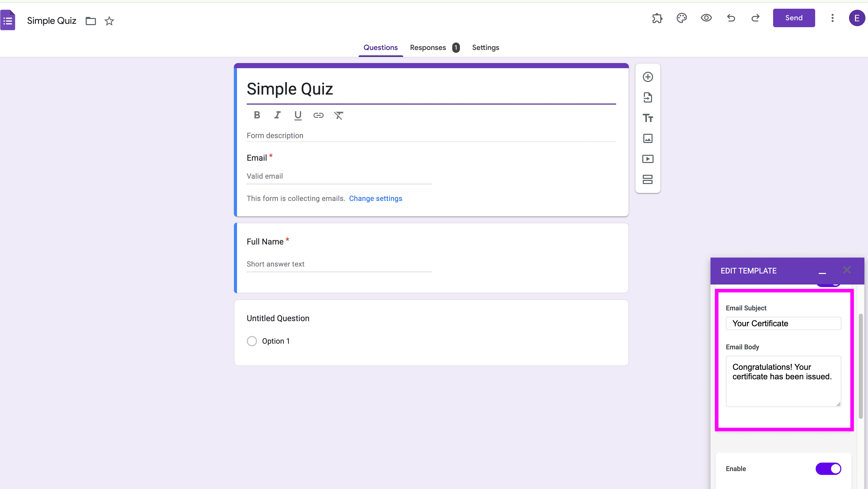Add title and description via Tt icon
This screenshot has width=868, height=489.
pyautogui.click(x=647, y=118)
